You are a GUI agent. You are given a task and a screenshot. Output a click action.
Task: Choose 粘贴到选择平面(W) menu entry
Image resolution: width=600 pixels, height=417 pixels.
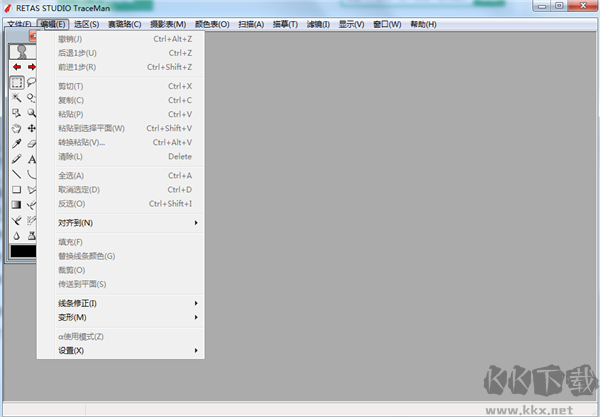click(121, 128)
